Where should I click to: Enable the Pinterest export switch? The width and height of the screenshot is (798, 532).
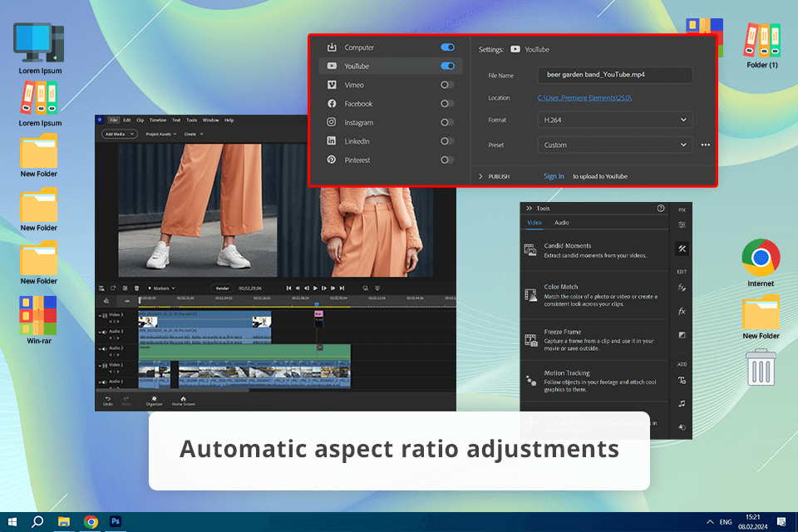[447, 160]
